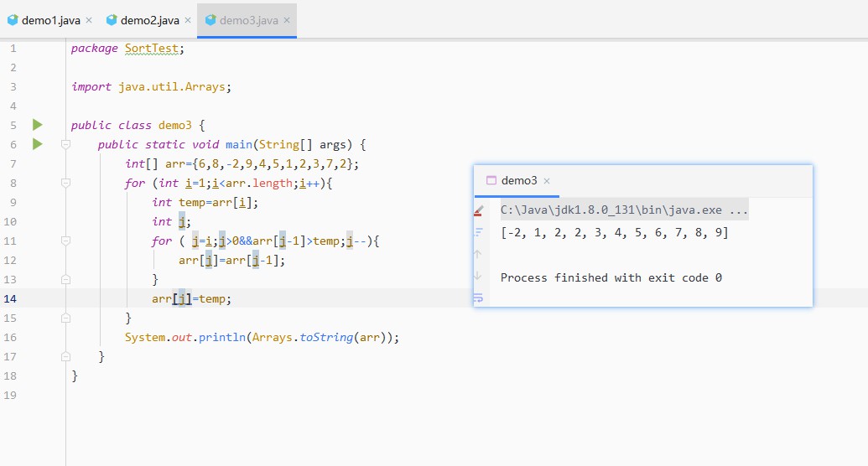Viewport: 868px width, 466px height.
Task: Switch to the demo2.java tab
Action: (149, 20)
